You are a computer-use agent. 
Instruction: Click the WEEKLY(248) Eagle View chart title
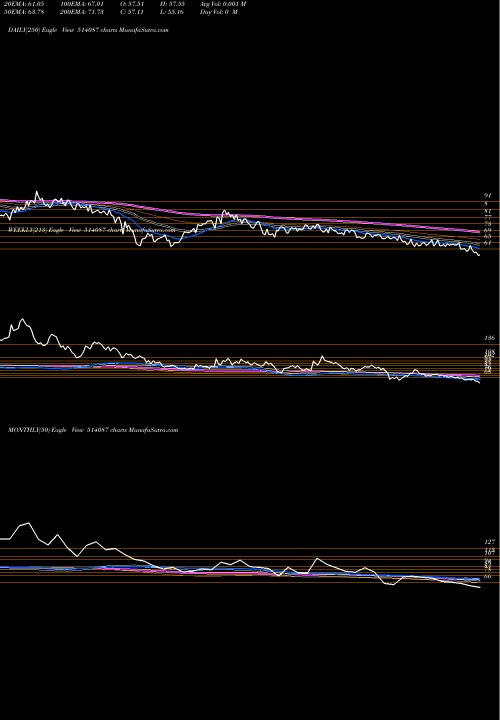(92, 230)
